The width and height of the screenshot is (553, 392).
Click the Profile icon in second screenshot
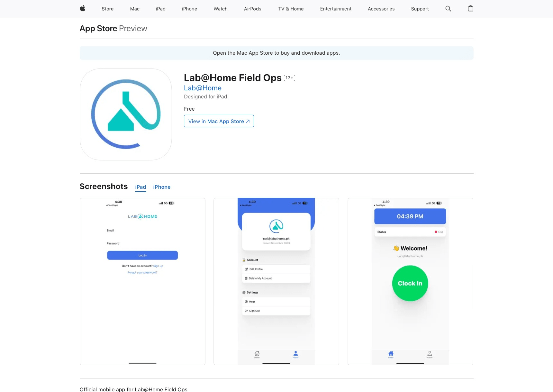tap(295, 354)
